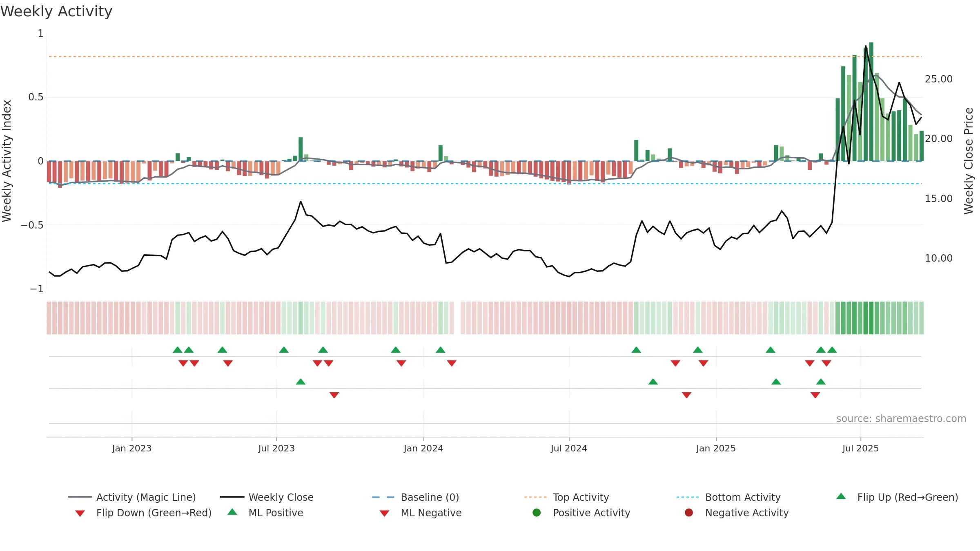Click the green activity spike bar after Jul 2023
This screenshot has height=551, width=980.
click(x=301, y=149)
